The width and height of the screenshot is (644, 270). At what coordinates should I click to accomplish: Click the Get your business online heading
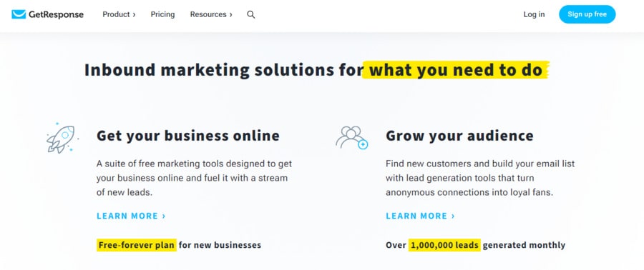(188, 136)
